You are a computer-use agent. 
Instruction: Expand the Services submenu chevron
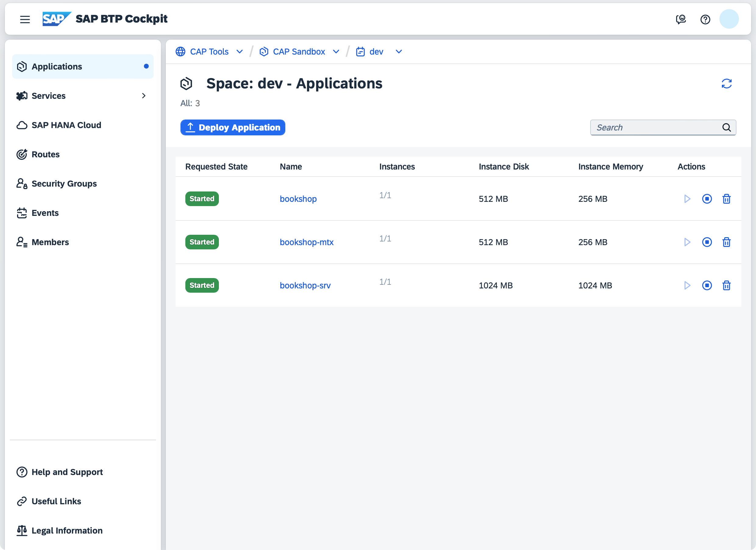tap(144, 96)
